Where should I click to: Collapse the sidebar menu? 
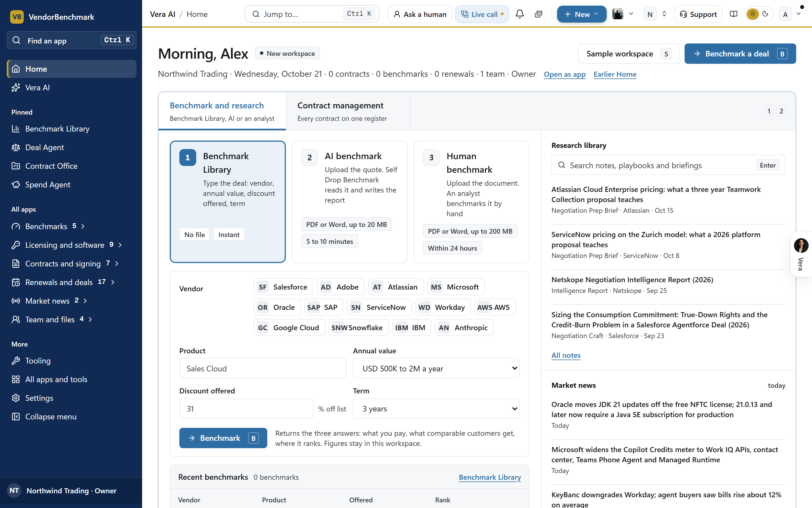71,417
